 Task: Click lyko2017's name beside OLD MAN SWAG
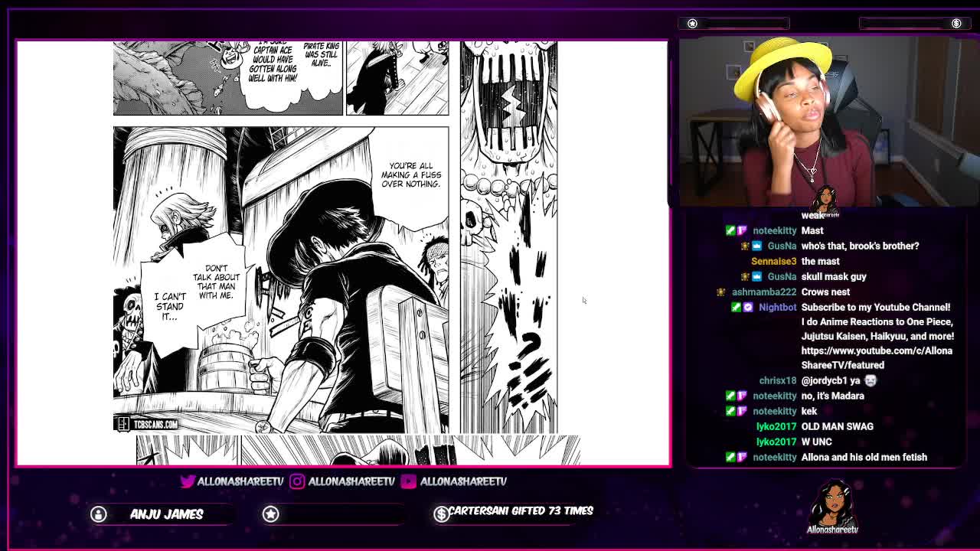click(x=776, y=426)
